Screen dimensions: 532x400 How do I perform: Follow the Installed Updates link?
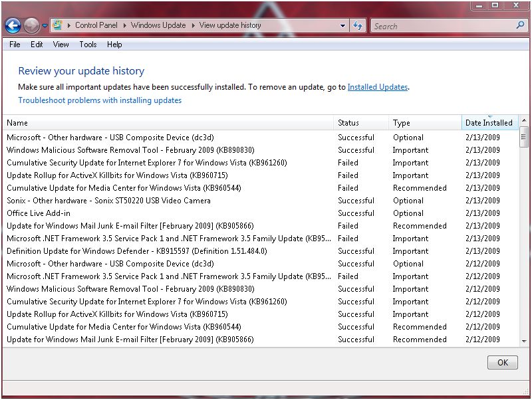tap(377, 87)
